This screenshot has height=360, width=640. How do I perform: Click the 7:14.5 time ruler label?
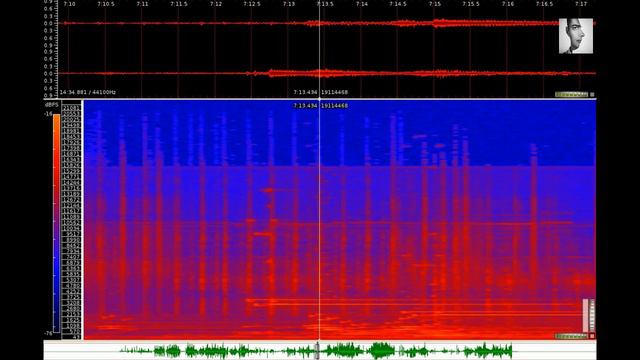(398, 4)
